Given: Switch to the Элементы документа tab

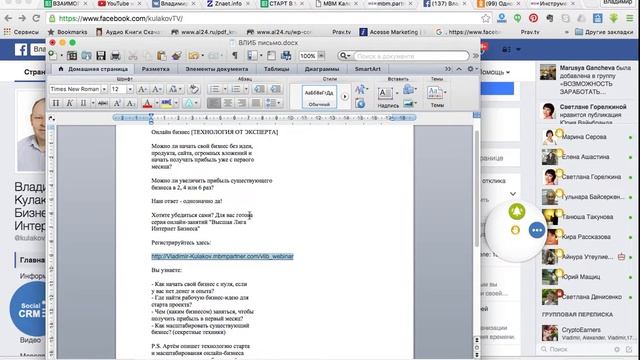Looking at the screenshot, I should 216,69.
